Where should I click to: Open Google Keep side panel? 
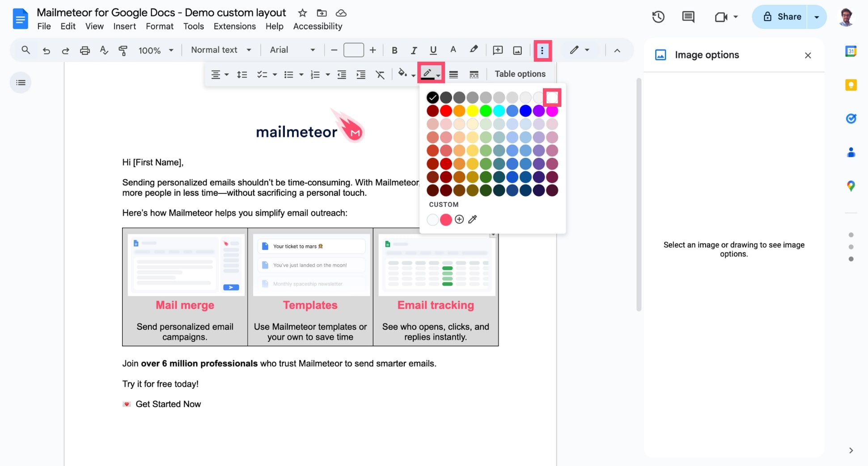(851, 85)
